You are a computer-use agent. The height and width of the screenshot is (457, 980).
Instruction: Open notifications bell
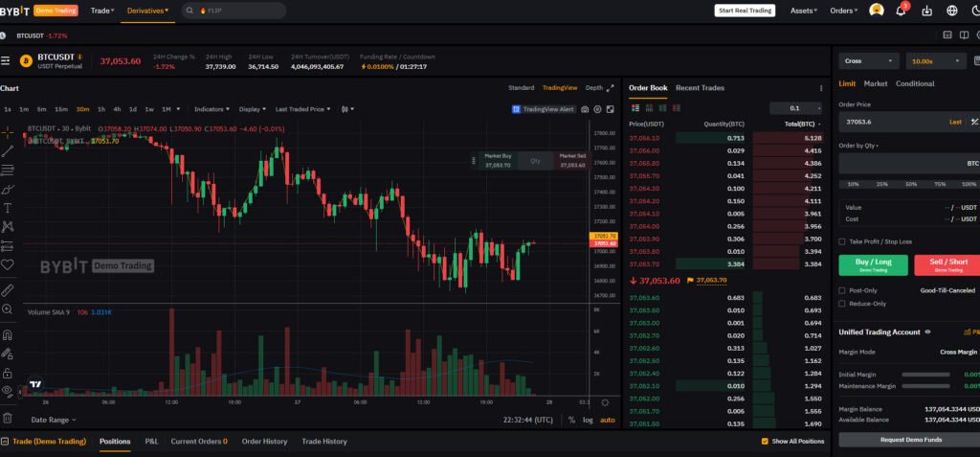(901, 10)
